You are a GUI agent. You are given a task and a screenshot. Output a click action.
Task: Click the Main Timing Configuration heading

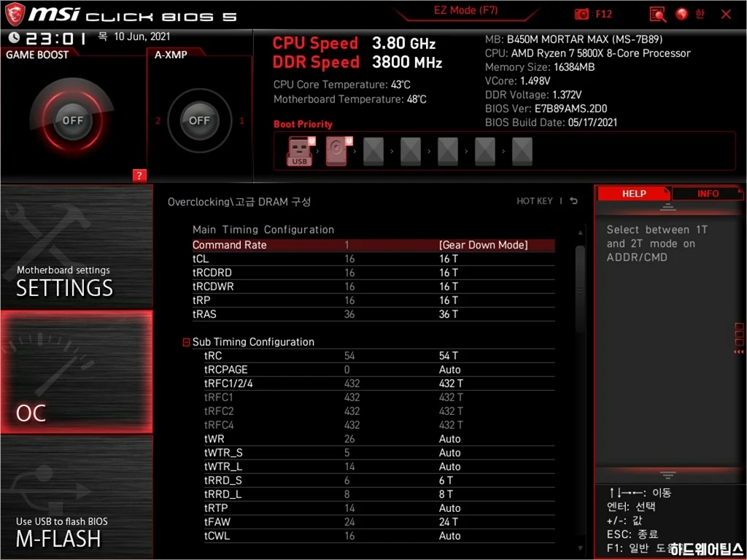click(x=263, y=230)
